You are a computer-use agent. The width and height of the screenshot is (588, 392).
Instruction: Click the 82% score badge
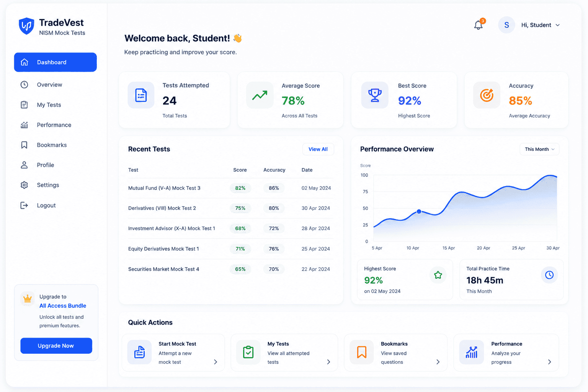(240, 188)
